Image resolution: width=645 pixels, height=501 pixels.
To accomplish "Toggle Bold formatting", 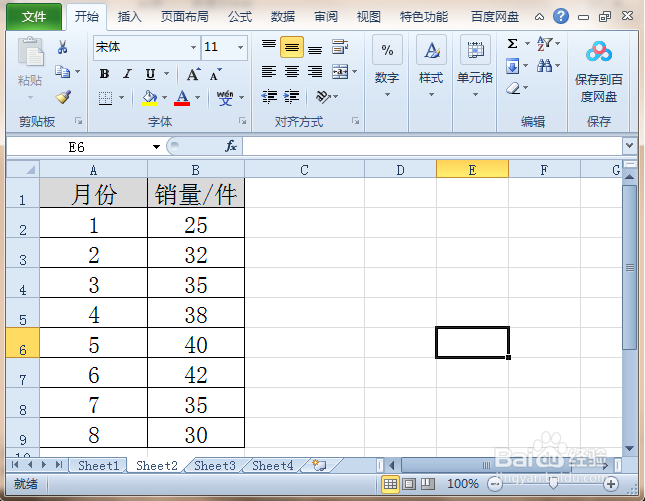I will click(104, 74).
